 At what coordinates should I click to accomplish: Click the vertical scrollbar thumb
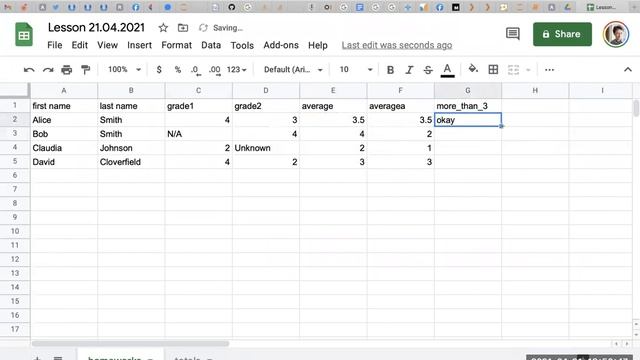636,108
